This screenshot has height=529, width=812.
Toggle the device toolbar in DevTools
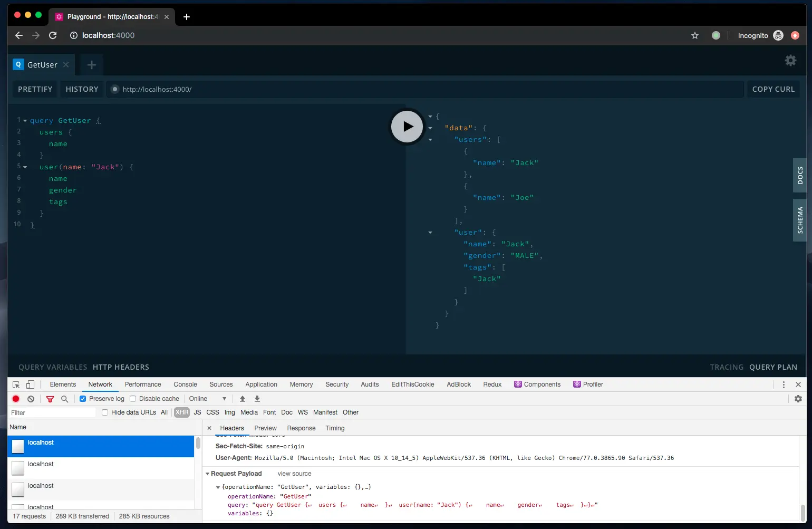coord(30,384)
